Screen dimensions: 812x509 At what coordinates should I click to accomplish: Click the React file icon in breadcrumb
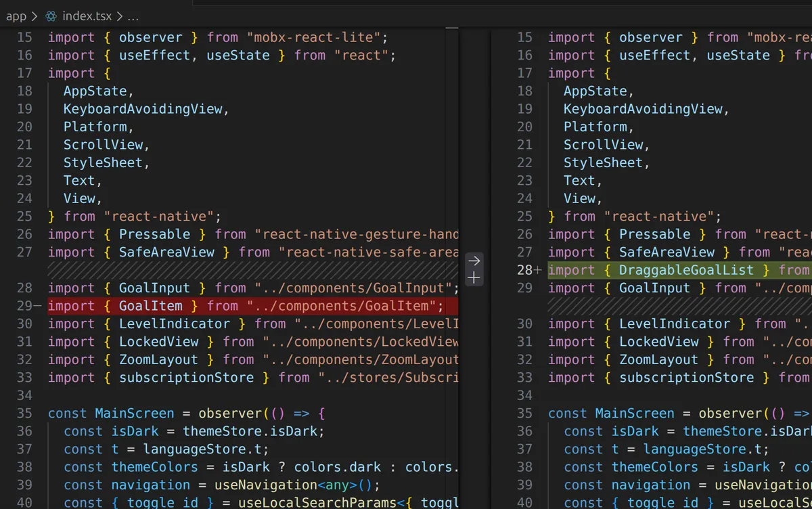coord(51,16)
